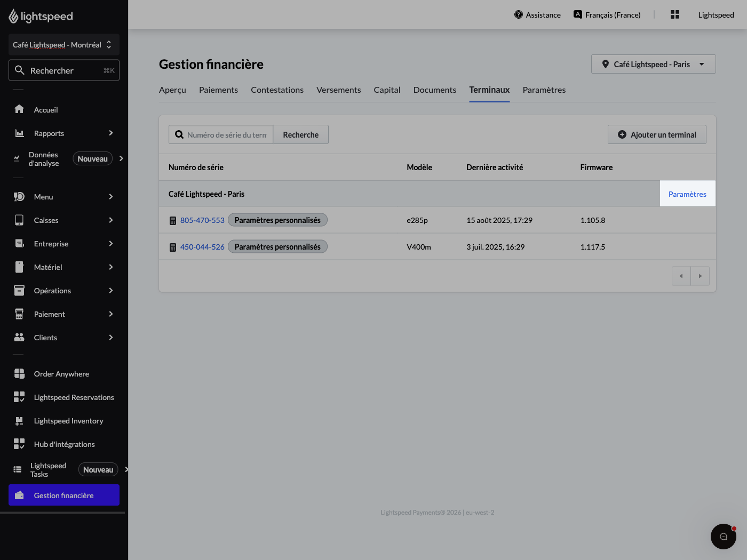Open terminal 805-470-553 link

click(x=202, y=220)
